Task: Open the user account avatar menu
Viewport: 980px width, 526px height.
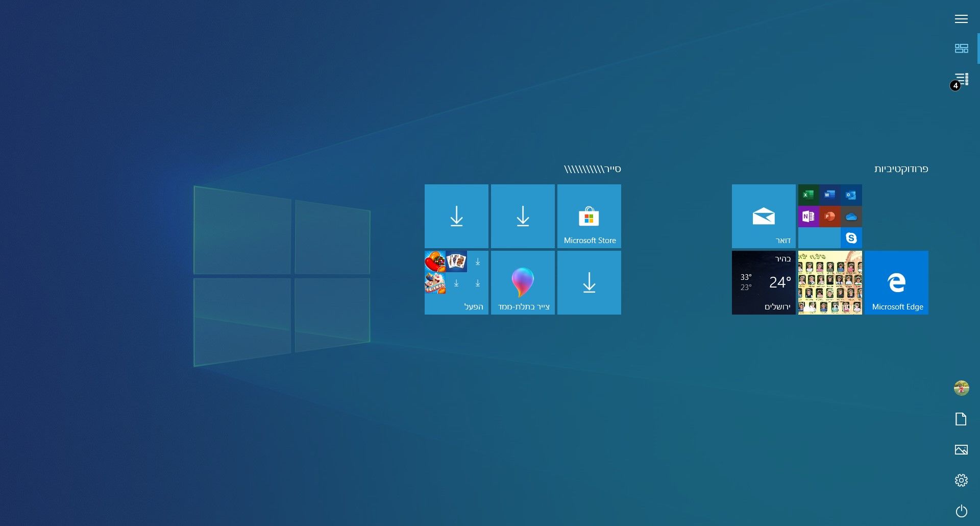Action: pos(961,388)
